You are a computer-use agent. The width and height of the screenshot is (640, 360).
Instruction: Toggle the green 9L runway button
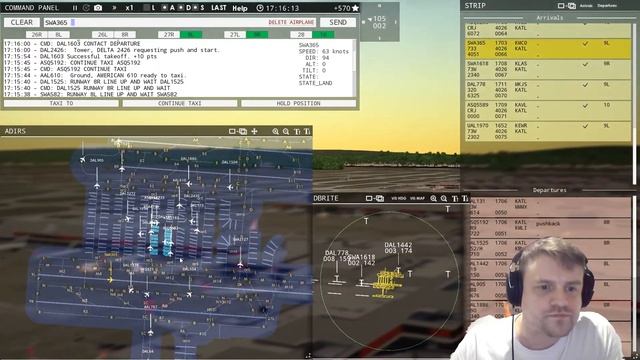(x=191, y=35)
